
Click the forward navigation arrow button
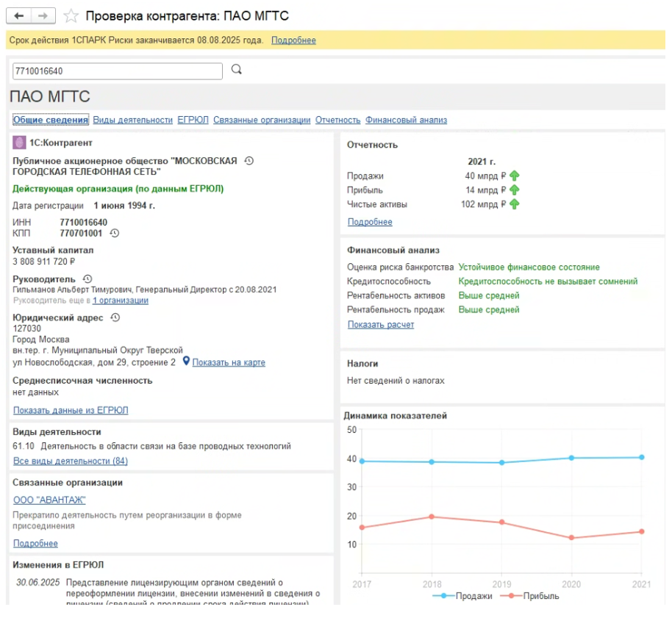43,15
